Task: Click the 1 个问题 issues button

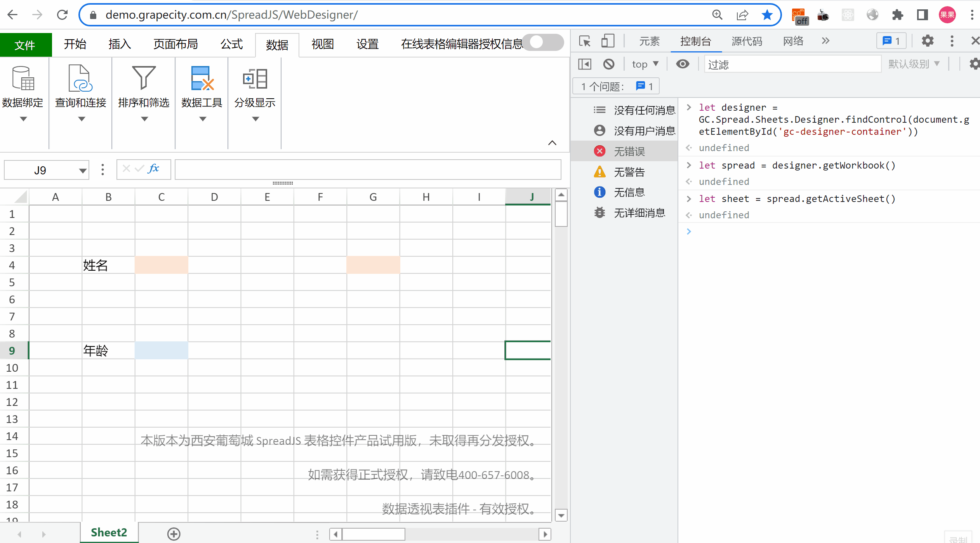Action: (x=617, y=86)
